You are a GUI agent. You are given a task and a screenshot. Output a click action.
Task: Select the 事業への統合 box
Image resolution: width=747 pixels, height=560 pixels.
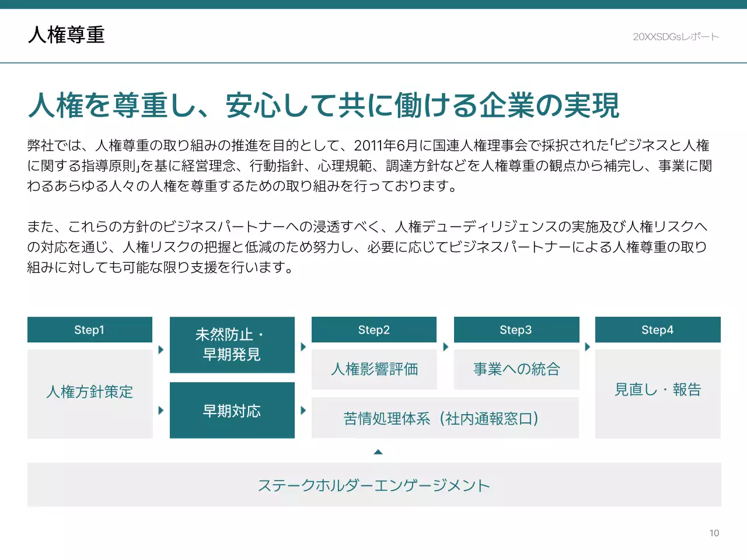click(x=516, y=369)
